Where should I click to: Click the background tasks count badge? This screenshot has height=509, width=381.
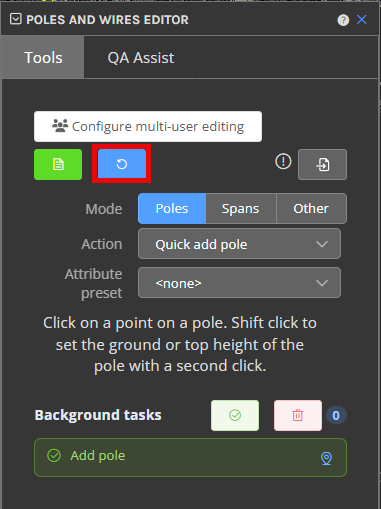pos(336,415)
